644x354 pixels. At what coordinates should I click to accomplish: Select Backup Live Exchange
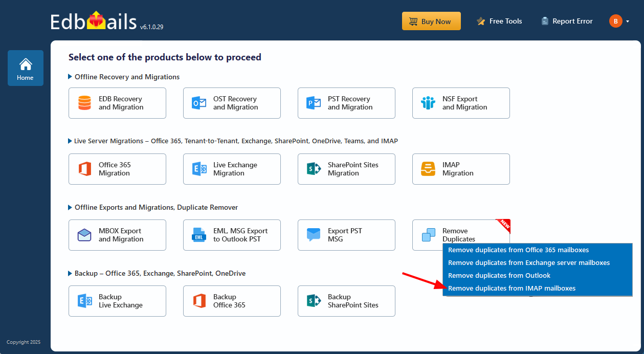[x=117, y=301]
